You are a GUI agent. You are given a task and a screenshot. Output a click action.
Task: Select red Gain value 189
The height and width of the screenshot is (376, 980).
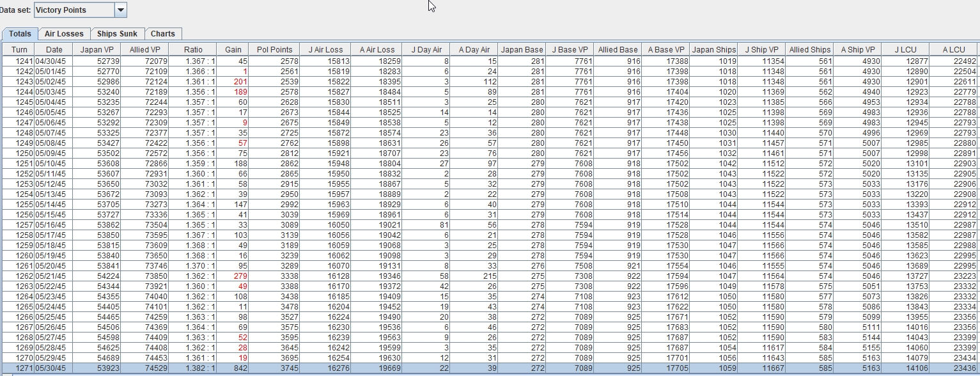tap(233, 91)
